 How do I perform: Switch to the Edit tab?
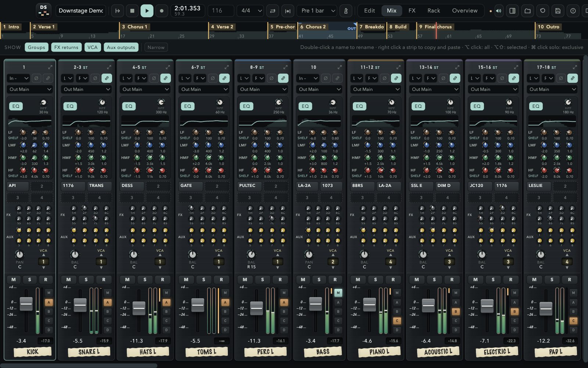[x=369, y=11]
